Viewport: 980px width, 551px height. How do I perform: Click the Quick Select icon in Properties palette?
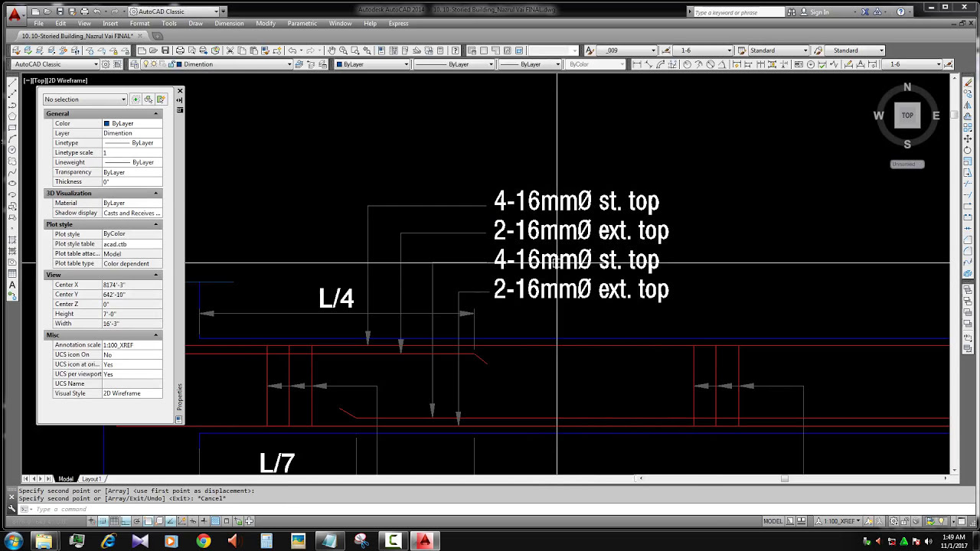pyautogui.click(x=160, y=99)
